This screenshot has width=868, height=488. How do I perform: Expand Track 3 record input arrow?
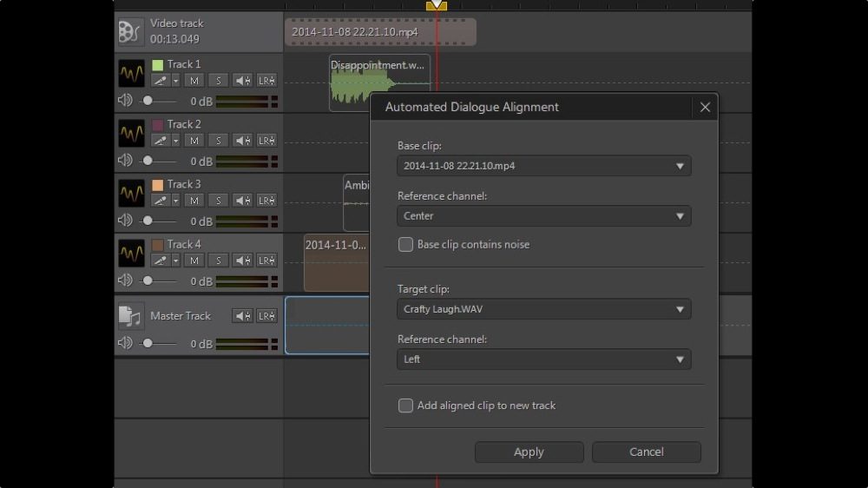[175, 201]
